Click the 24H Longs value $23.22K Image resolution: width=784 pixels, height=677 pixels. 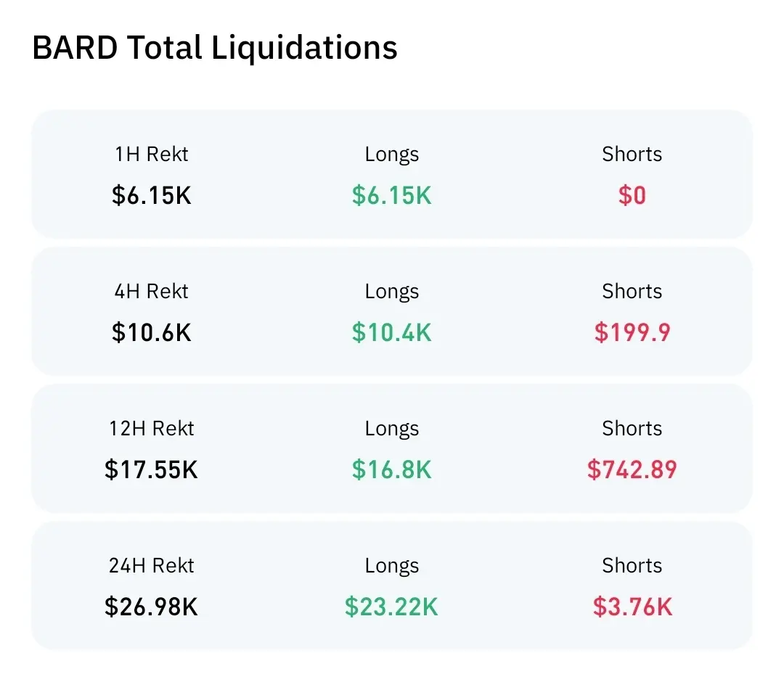pyautogui.click(x=391, y=607)
